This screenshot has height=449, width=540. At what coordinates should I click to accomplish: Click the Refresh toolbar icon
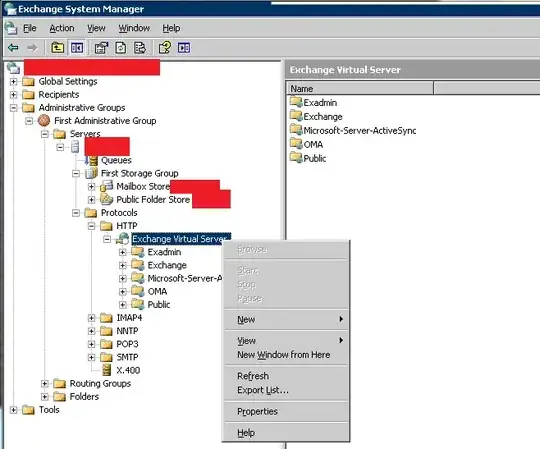121,48
